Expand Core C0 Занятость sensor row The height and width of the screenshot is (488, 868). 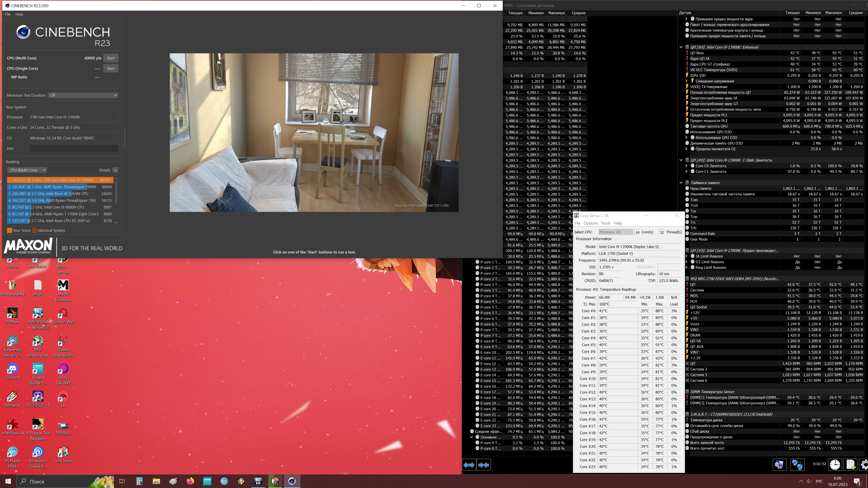(x=686, y=166)
